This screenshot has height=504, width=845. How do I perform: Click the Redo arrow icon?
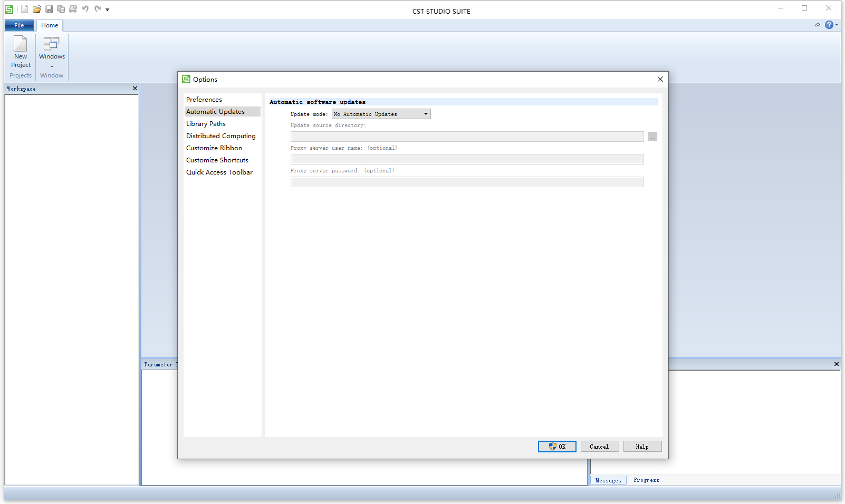(98, 9)
